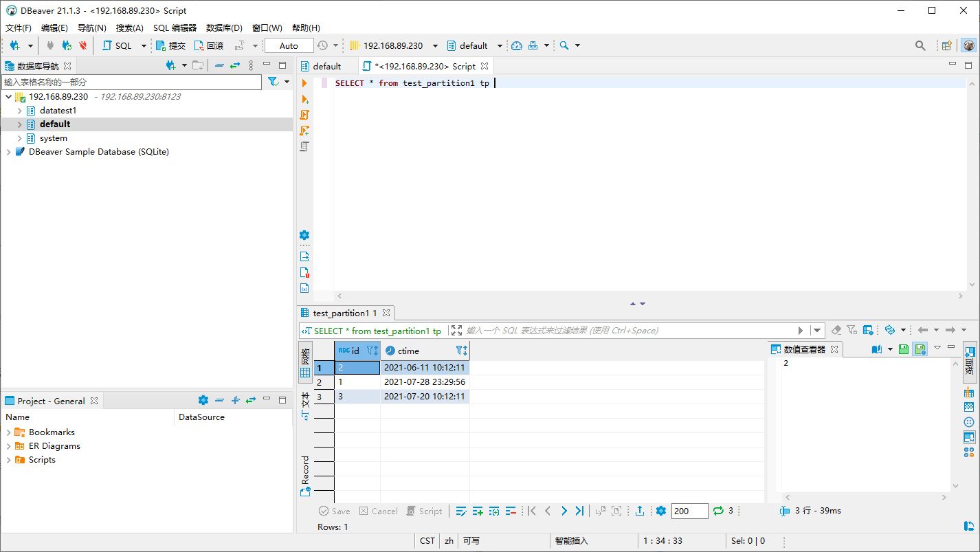The height and width of the screenshot is (552, 980).
Task: Open the dashboard gauge icon in the toolbar
Action: coord(517,45)
